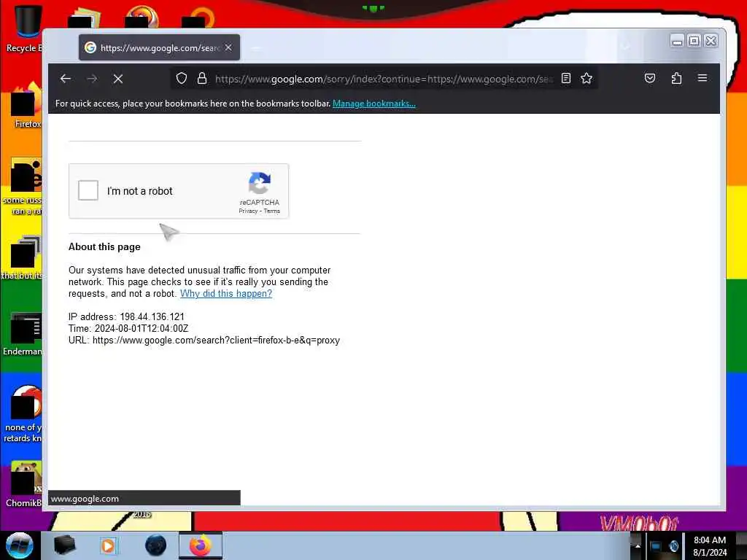Toggle reader view icon
Viewport: 747px width, 560px height.
point(566,78)
